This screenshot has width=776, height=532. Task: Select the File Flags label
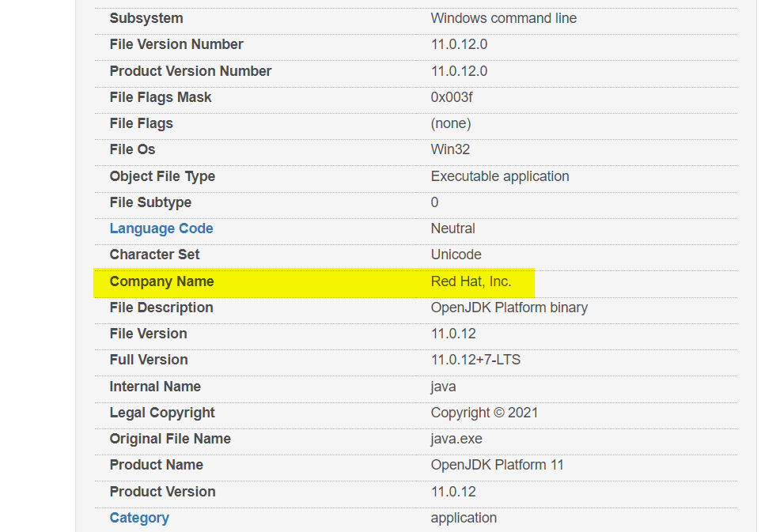pyautogui.click(x=141, y=123)
